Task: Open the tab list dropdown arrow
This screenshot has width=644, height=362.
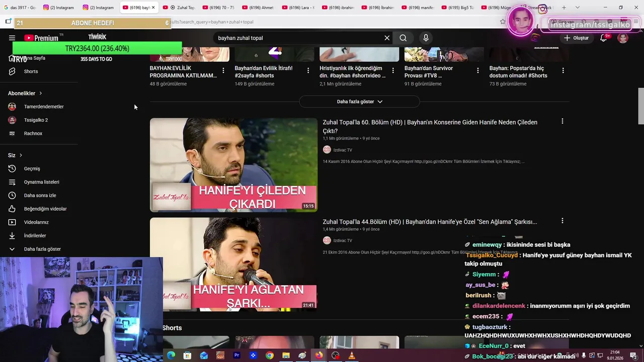Action: [577, 8]
